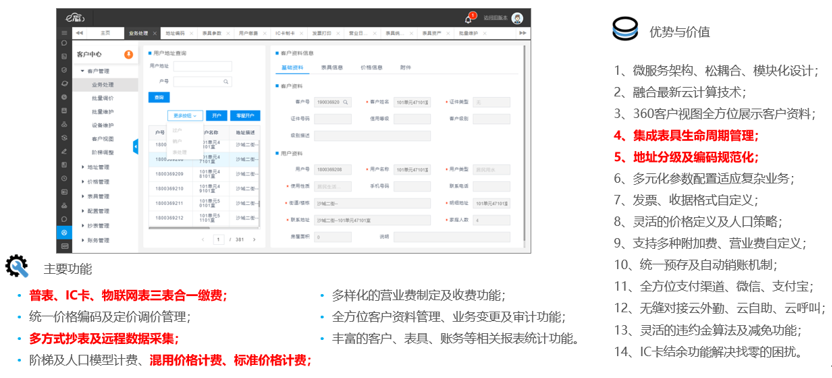The height and width of the screenshot is (378, 832).
Task: Switch to the 地址编码 tab
Action: [175, 33]
